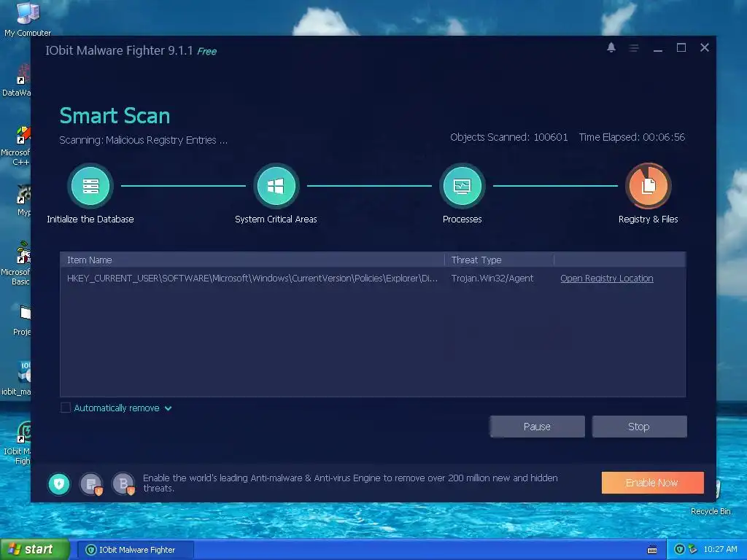
Task: Click the IObit Malware Fighter desktop shortcut
Action: tap(20, 443)
